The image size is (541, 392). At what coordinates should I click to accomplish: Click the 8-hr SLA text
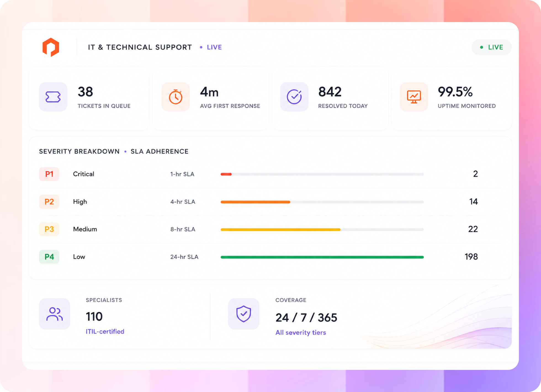[x=183, y=229]
